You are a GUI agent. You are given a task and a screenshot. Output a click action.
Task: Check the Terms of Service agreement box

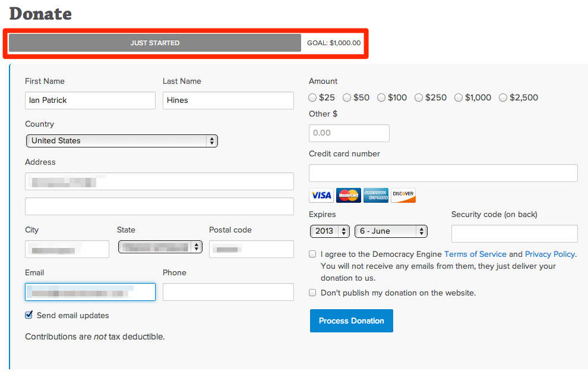click(x=312, y=255)
